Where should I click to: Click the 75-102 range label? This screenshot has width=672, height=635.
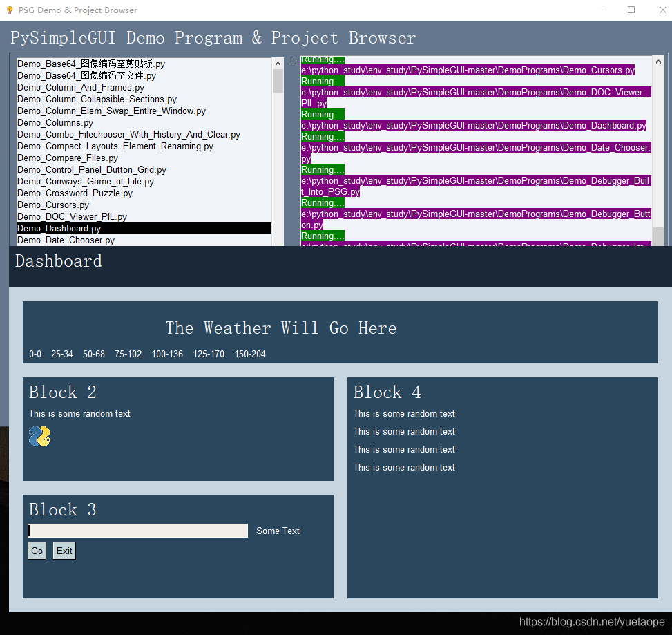128,354
